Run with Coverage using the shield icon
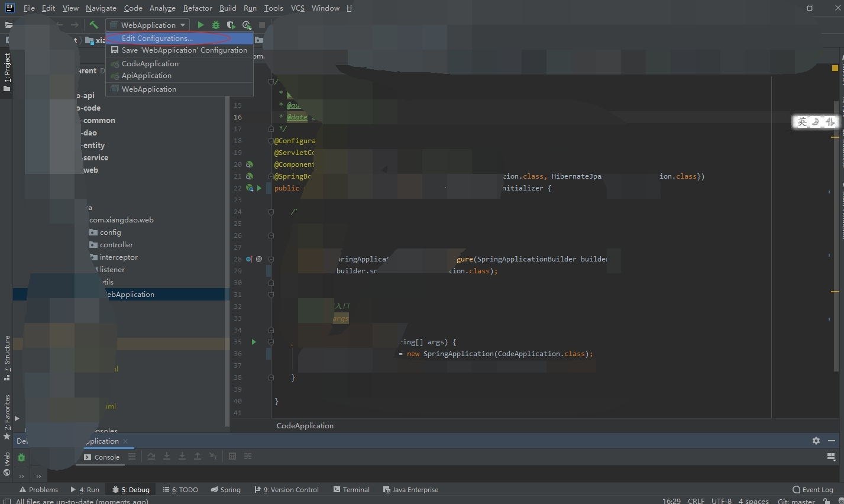 click(x=231, y=25)
